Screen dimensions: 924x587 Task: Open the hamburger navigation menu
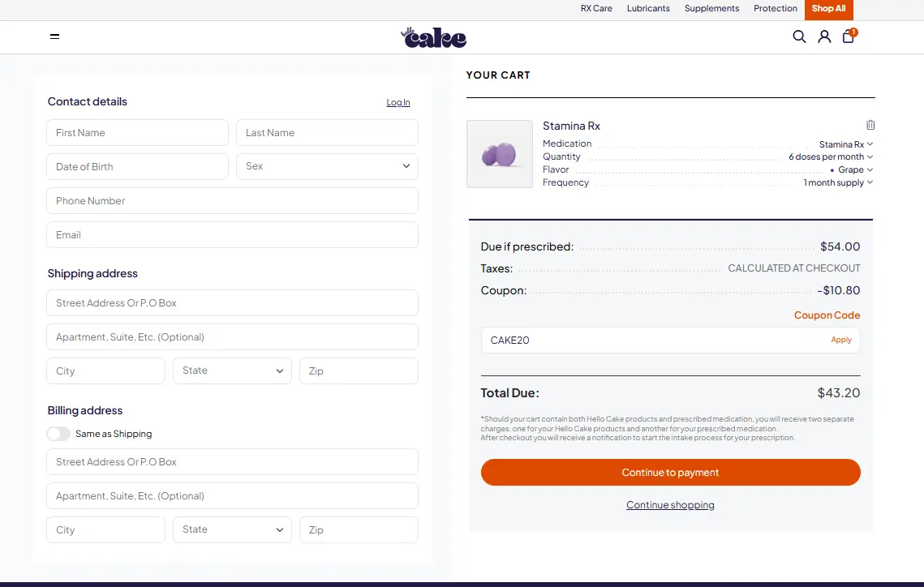coord(54,36)
